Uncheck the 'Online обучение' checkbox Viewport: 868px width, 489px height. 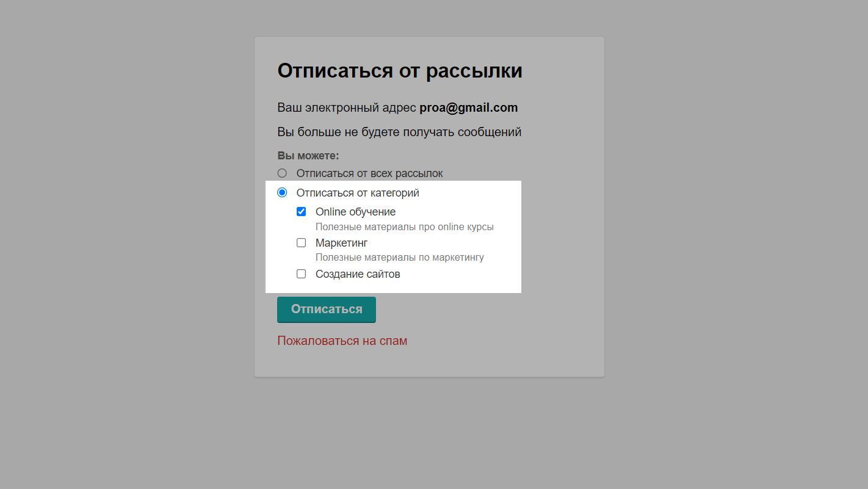point(301,212)
